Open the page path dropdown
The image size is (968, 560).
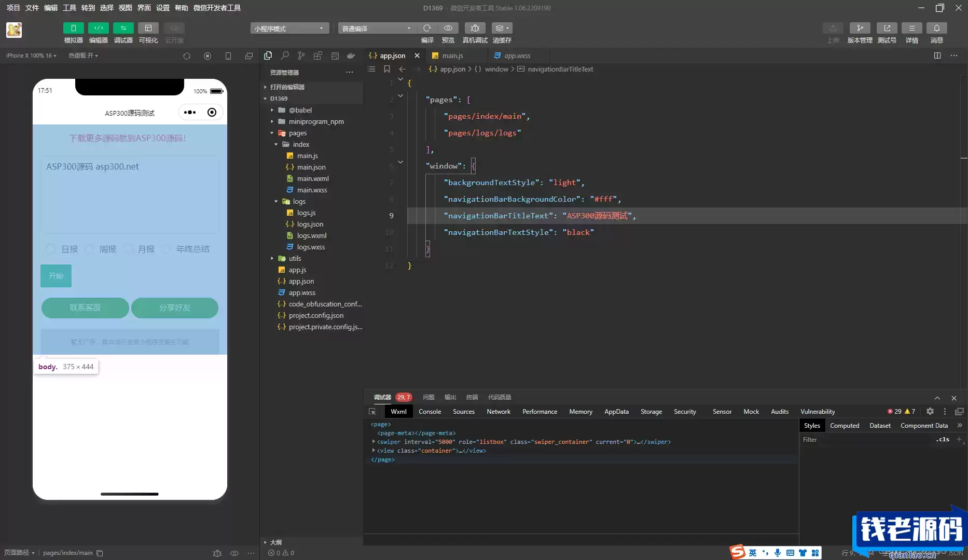tap(19, 553)
